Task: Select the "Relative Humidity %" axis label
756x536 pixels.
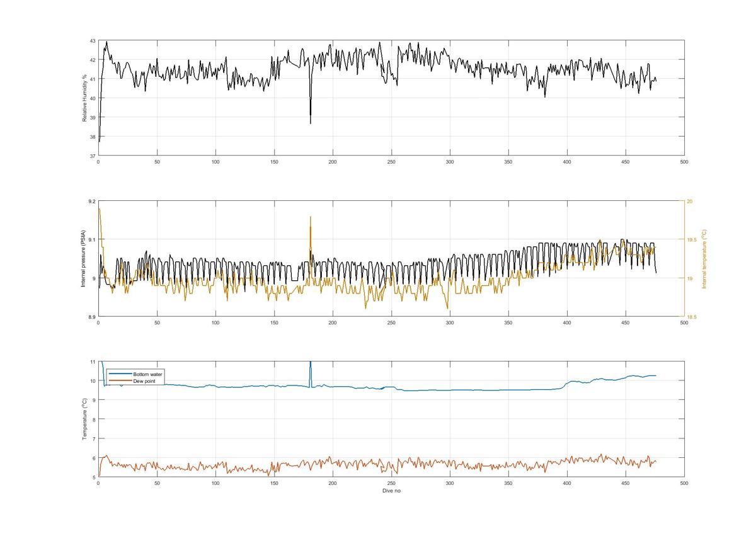Action: pyautogui.click(x=84, y=98)
